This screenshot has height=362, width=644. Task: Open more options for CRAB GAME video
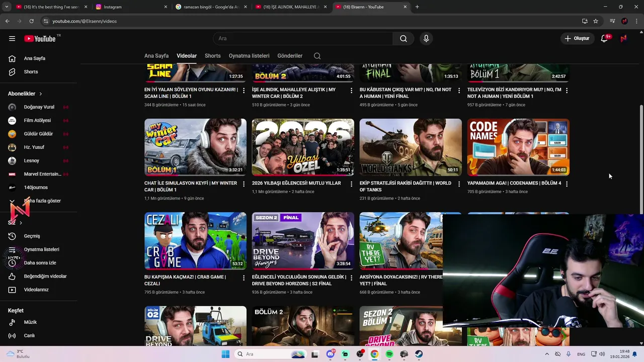pos(244,278)
